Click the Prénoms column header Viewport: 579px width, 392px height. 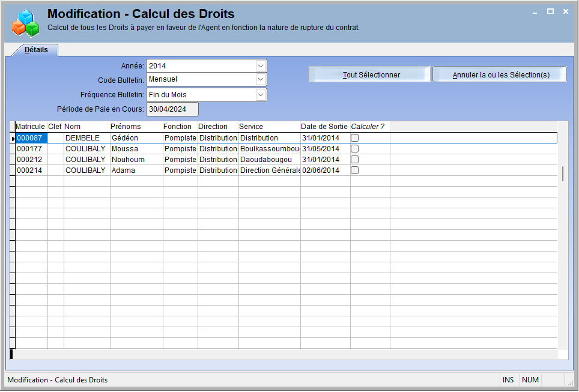(x=136, y=127)
